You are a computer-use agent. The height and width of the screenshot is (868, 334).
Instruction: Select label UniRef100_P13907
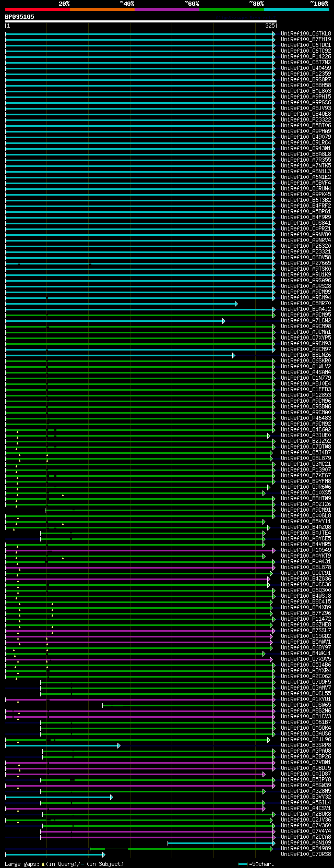point(306,469)
